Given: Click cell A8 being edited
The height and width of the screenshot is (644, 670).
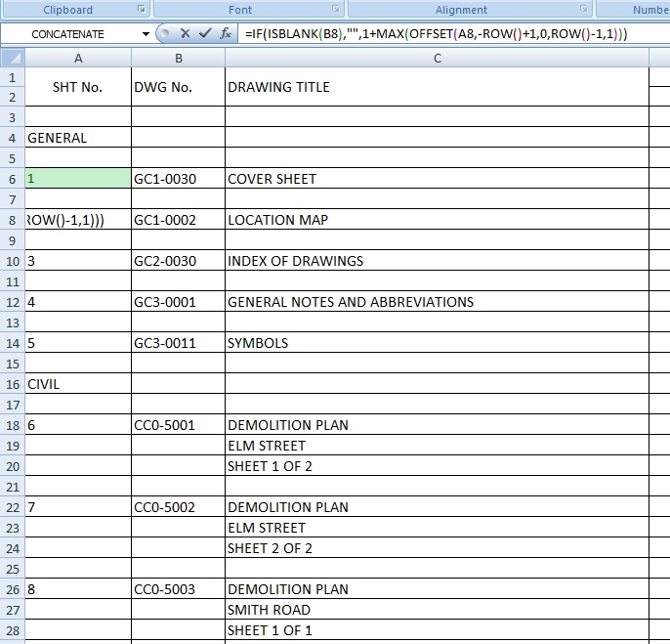Looking at the screenshot, I should (x=78, y=219).
